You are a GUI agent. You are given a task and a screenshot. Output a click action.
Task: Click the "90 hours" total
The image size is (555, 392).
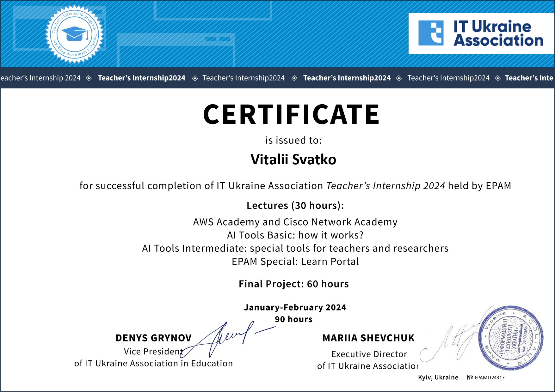pyautogui.click(x=293, y=319)
